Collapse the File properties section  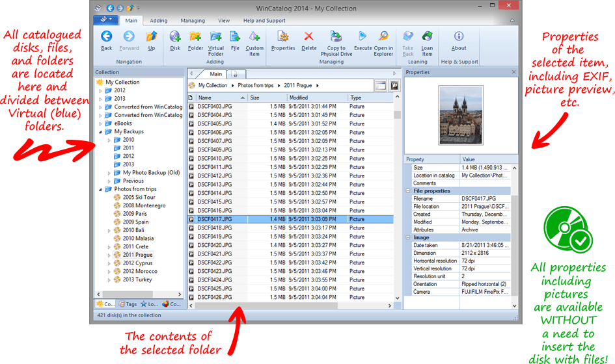[x=408, y=191]
